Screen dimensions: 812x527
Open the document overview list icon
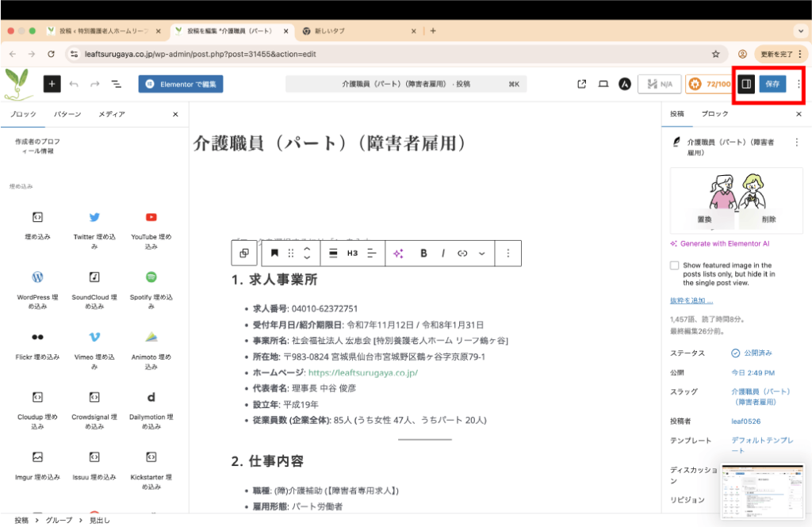click(116, 84)
